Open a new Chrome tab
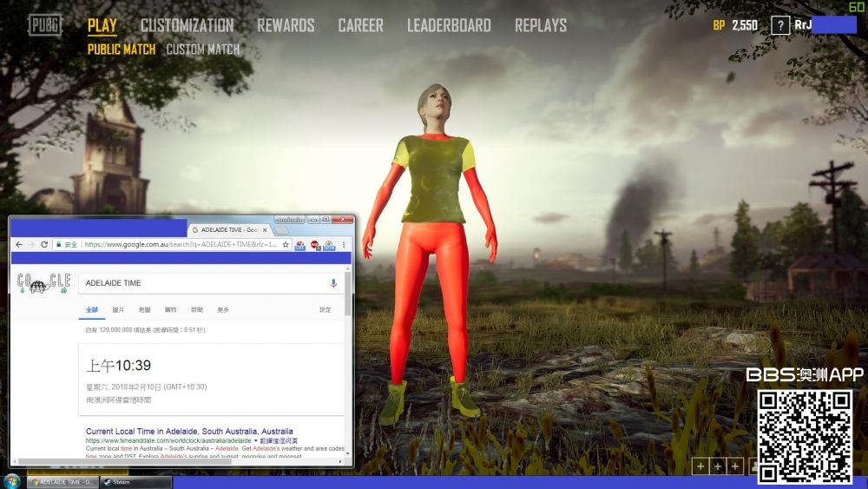 pyautogui.click(x=282, y=230)
